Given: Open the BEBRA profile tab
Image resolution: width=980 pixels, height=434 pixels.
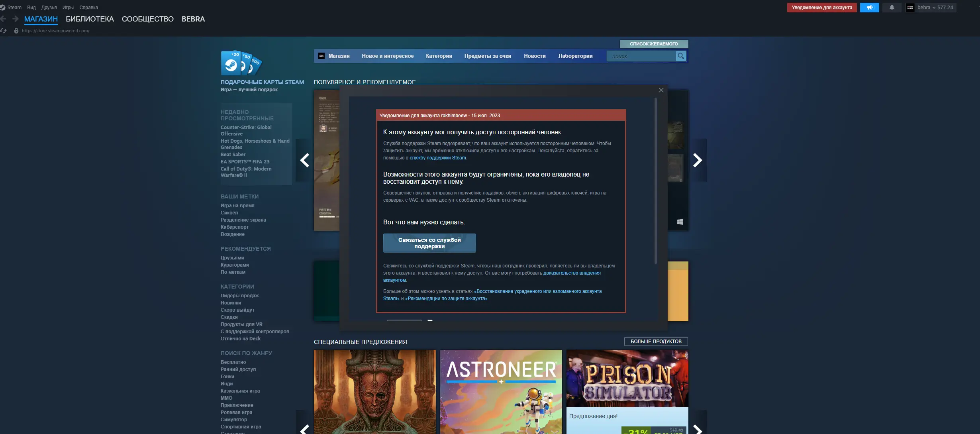Looking at the screenshot, I should tap(193, 19).
